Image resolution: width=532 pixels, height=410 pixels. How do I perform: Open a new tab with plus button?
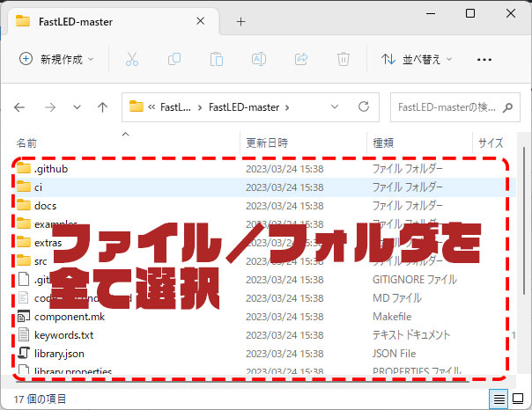(240, 22)
